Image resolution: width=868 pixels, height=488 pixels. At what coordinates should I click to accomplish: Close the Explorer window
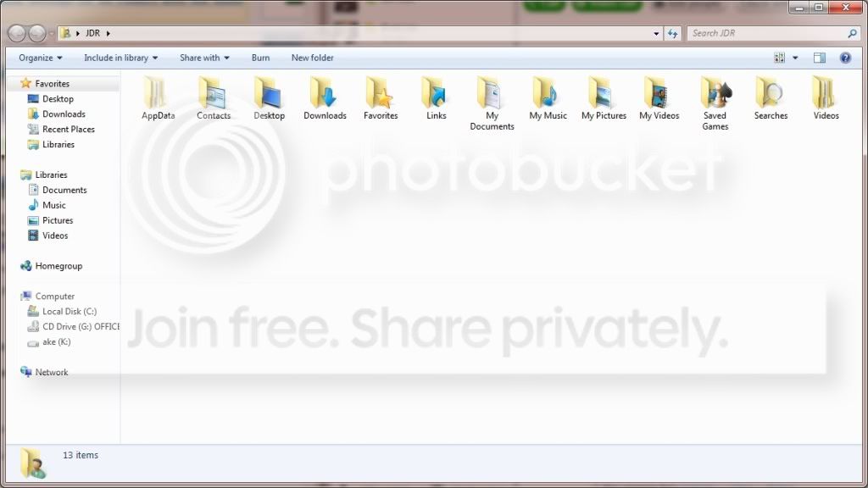point(846,7)
